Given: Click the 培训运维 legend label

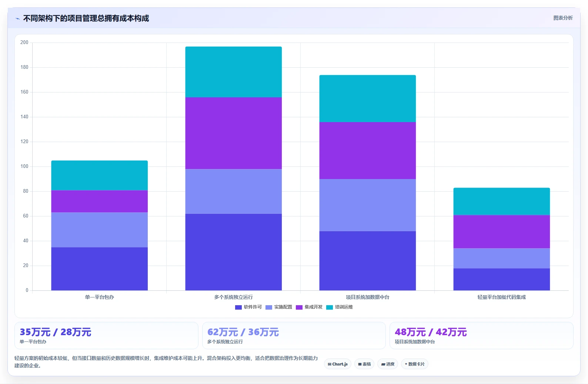Looking at the screenshot, I should [x=344, y=307].
